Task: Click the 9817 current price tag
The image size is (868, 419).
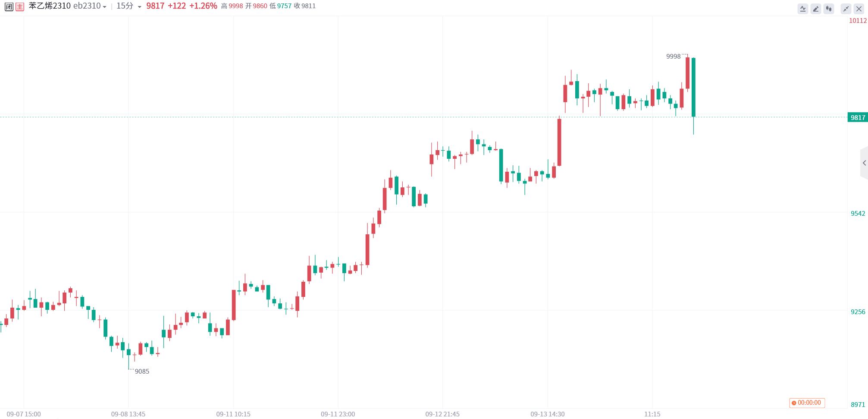Action: pyautogui.click(x=858, y=117)
